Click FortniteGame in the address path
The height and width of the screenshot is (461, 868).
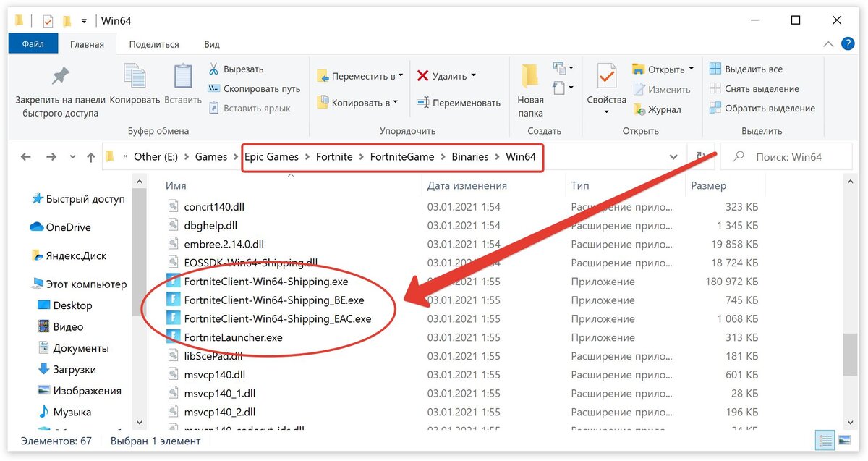coord(402,156)
